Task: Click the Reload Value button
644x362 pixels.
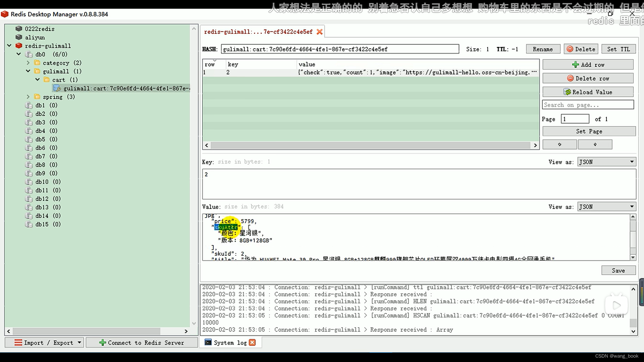Action: [x=588, y=92]
